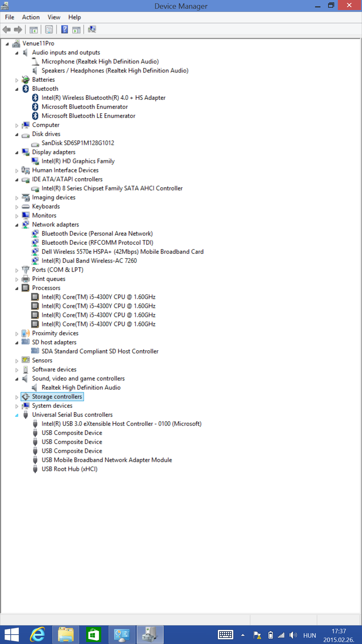Click the Back arrow in the toolbar
This screenshot has width=362, height=644.
6,30
